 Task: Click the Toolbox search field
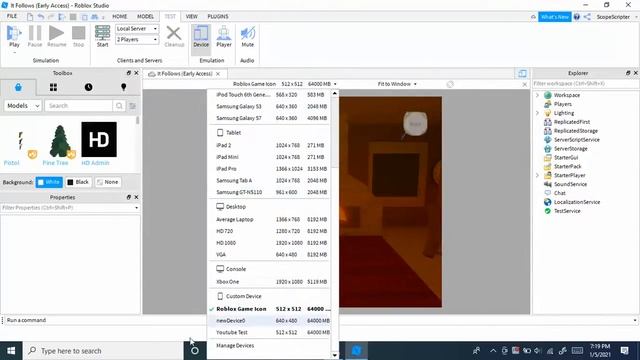(78, 106)
